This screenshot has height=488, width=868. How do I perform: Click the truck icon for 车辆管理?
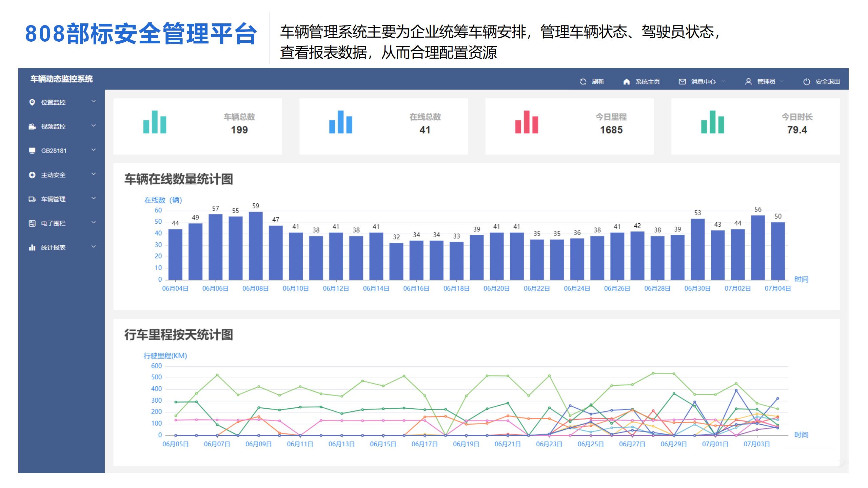pyautogui.click(x=32, y=199)
